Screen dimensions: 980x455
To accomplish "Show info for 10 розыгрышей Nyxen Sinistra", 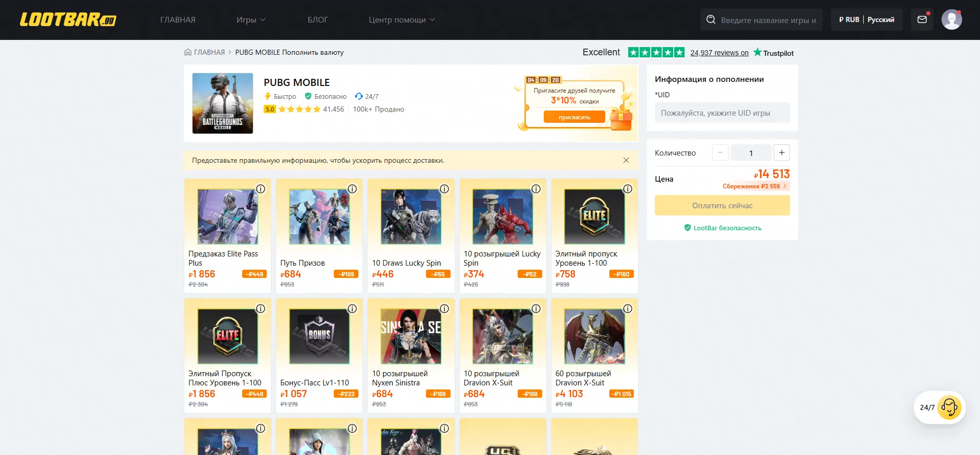I will [x=444, y=309].
